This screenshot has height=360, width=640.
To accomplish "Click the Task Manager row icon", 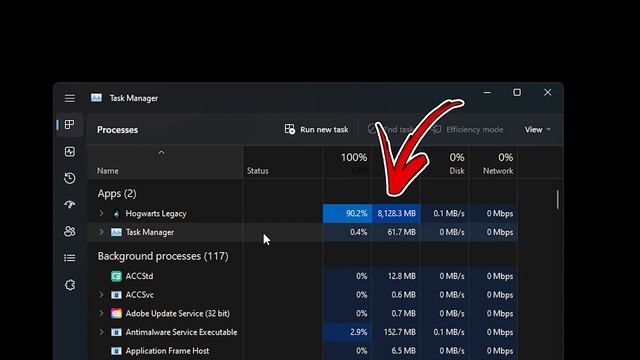I will click(116, 232).
